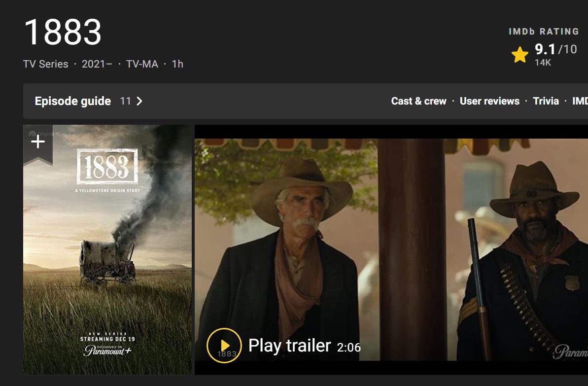Go to User reviews
Image resolution: width=588 pixels, height=386 pixels.
489,101
